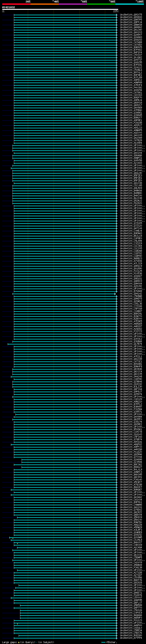
Task: Click the green ~80% identity legend segment
Action: point(101,4)
